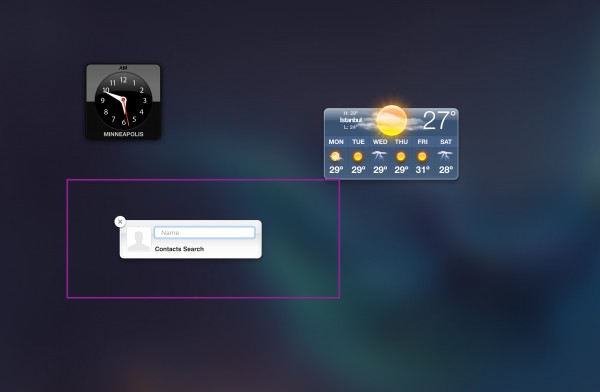Click the MINNEAPOLIS city label under clock
Screen dimensions: 600x392
coord(123,134)
